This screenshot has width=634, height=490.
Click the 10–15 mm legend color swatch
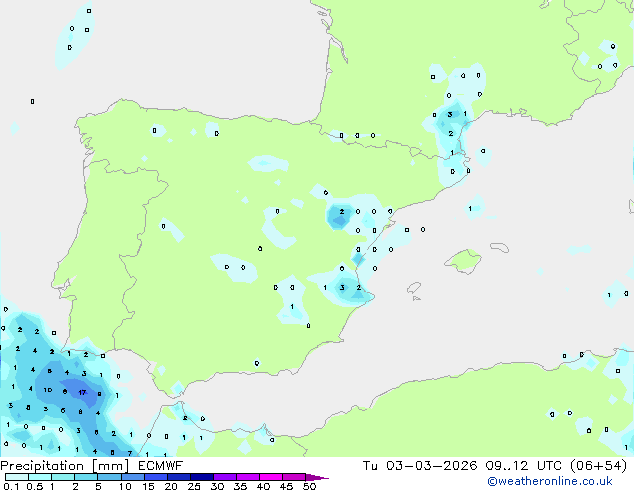point(132,477)
